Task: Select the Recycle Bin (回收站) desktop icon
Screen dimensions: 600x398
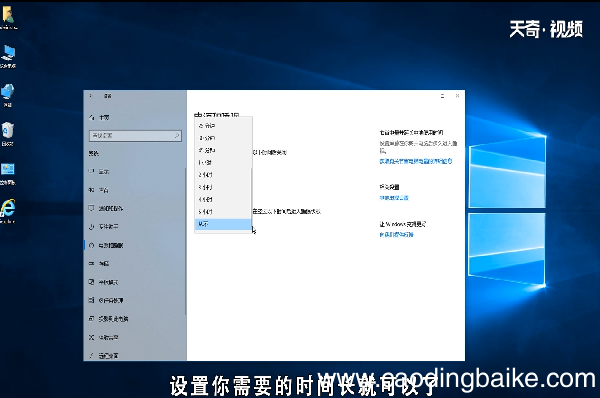Action: point(7,134)
